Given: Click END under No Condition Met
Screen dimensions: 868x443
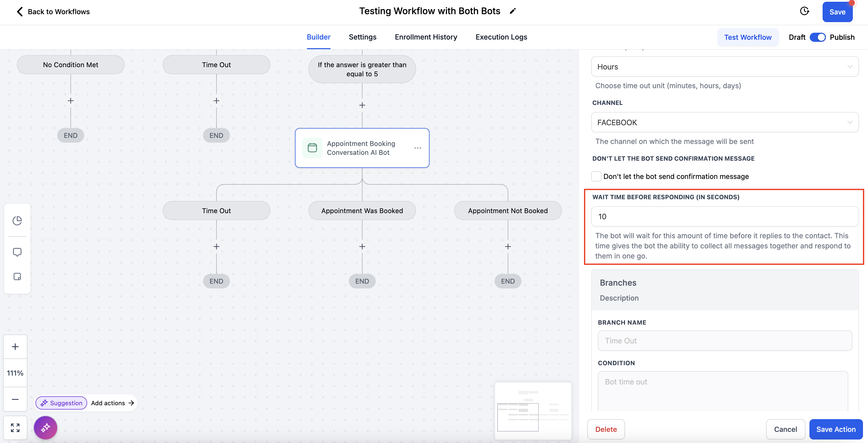Looking at the screenshot, I should 70,135.
